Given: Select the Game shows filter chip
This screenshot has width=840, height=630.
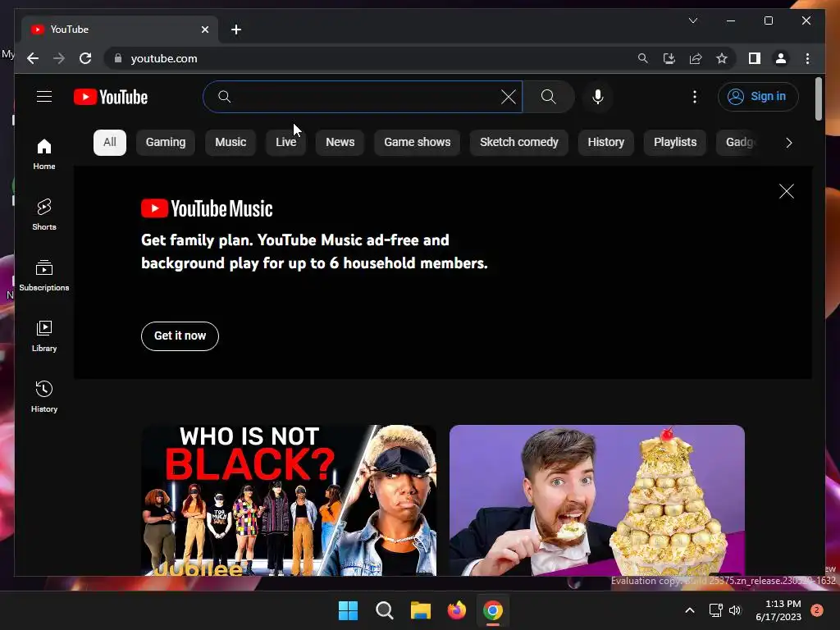Looking at the screenshot, I should coord(418,143).
